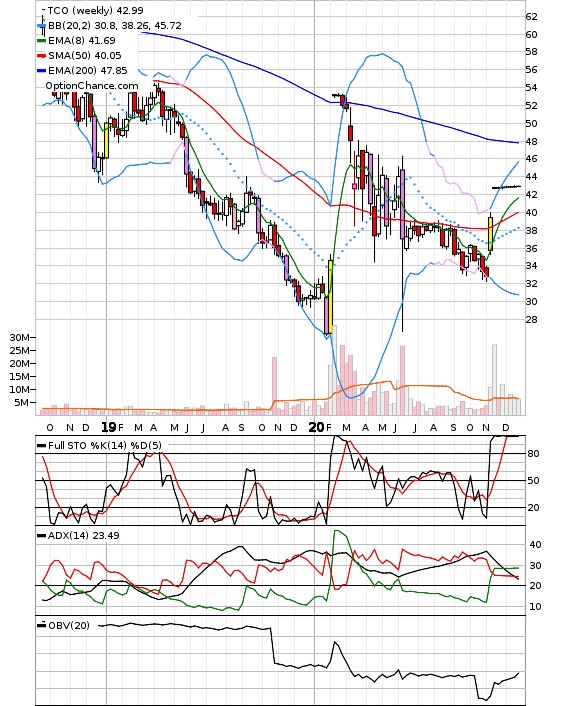Click the bold 19 year marker
566x706 pixels.
[x=109, y=427]
